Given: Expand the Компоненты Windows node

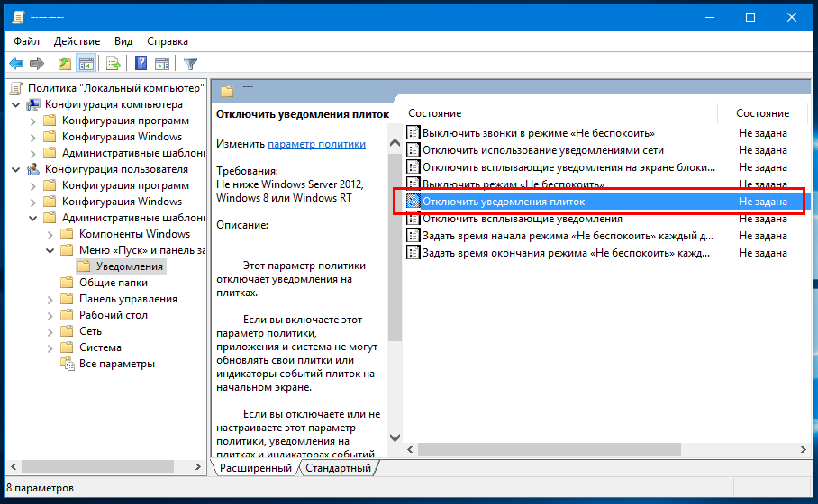Looking at the screenshot, I should click(50, 235).
